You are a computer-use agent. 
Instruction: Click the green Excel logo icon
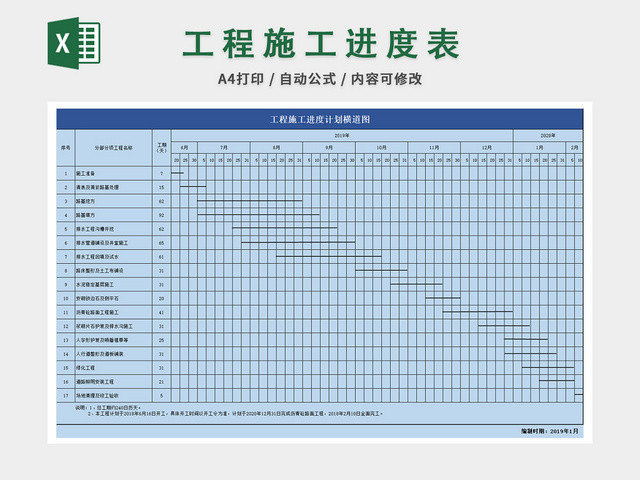[x=74, y=43]
